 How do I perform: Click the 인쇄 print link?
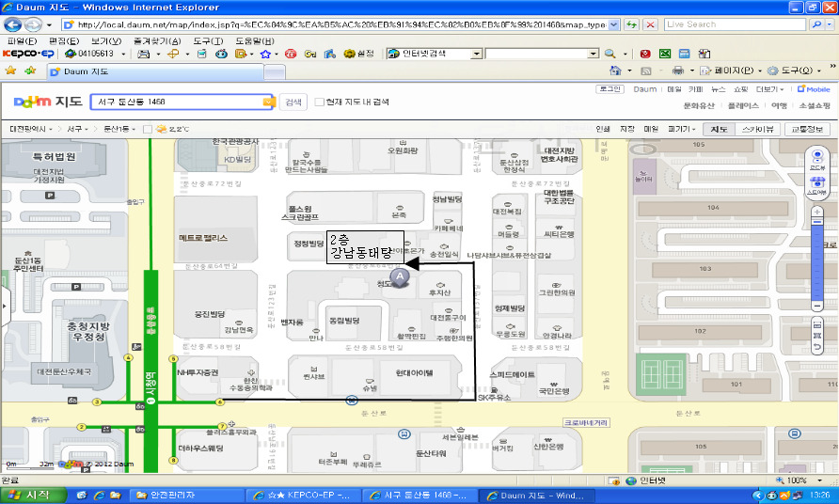[603, 129]
